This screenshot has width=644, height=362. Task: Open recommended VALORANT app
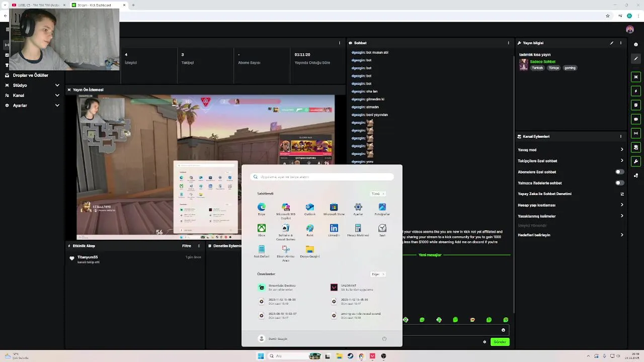click(352, 287)
